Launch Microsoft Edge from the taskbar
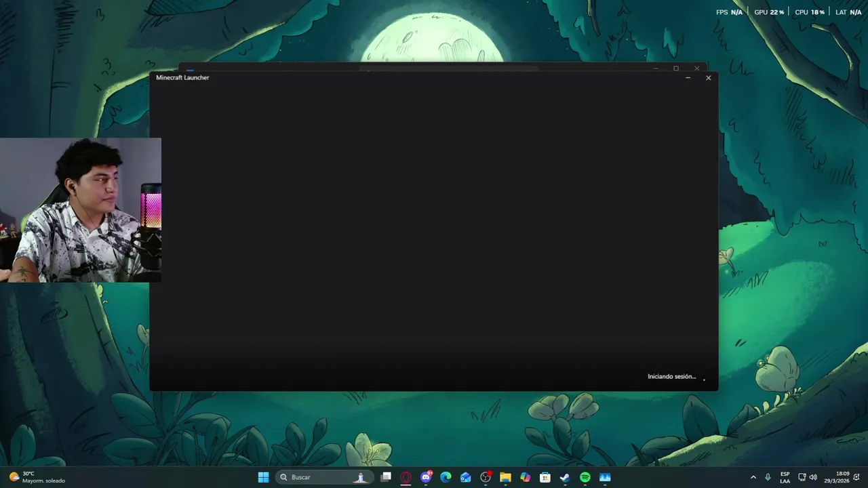 coord(446,477)
